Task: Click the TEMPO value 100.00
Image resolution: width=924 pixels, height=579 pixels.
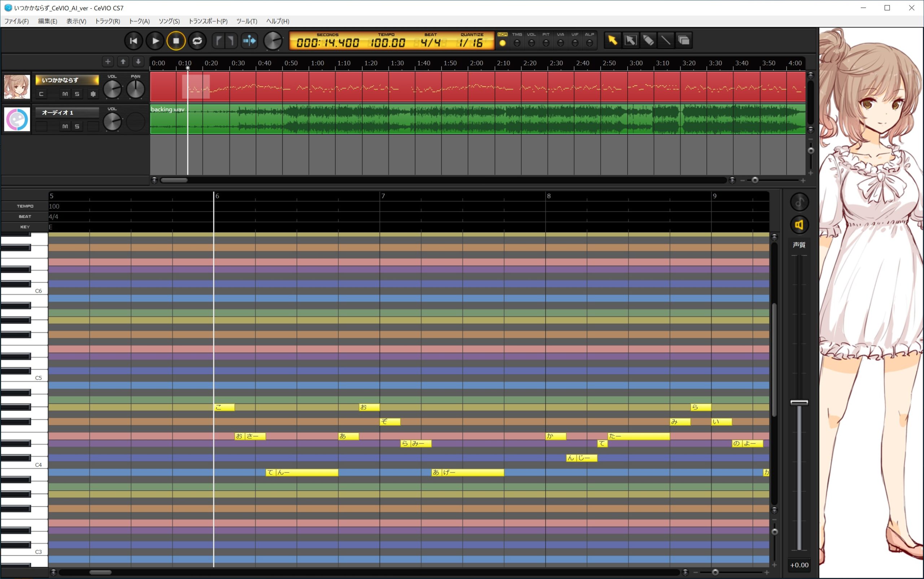Action: pos(387,43)
